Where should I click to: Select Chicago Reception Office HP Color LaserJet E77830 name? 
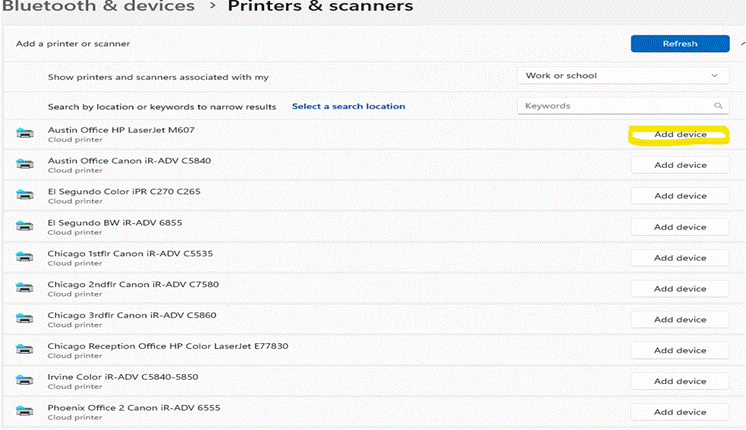[167, 346]
